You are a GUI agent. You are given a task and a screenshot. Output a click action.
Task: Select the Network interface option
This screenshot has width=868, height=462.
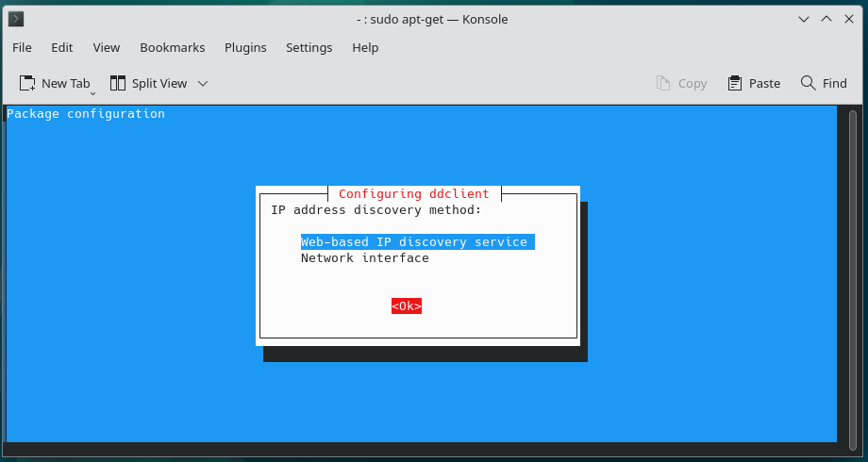point(365,257)
